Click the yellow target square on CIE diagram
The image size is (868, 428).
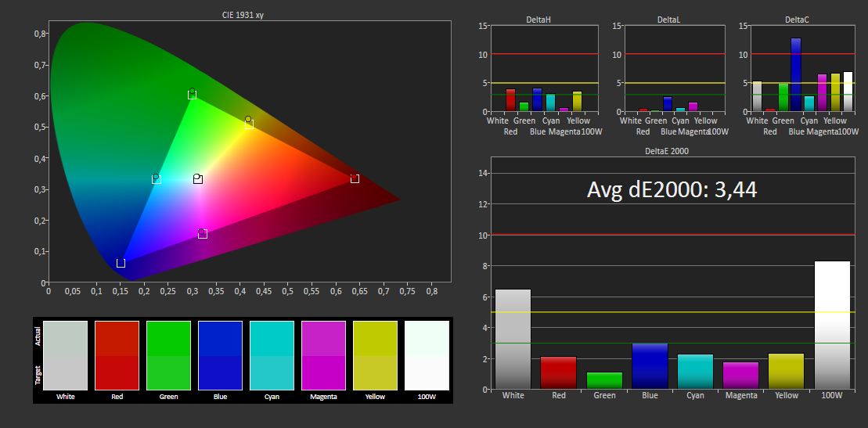(x=249, y=125)
